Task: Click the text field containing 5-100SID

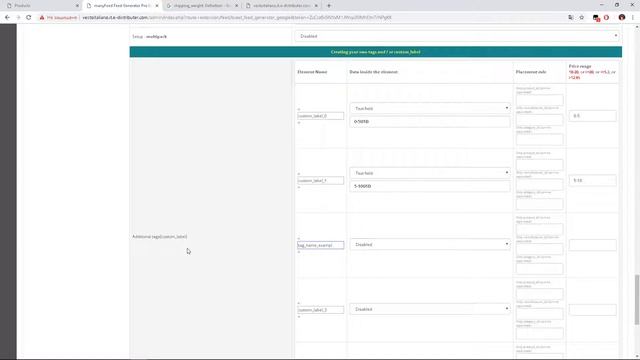Action: click(x=430, y=186)
